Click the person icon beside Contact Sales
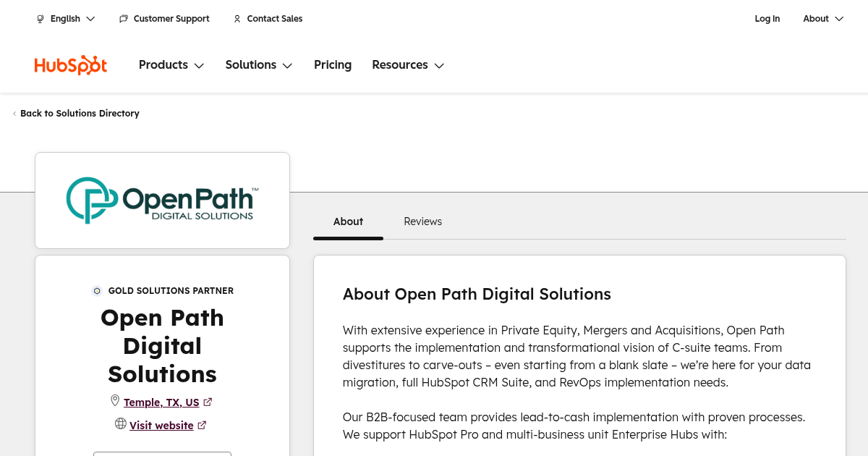The image size is (868, 456). pyautogui.click(x=237, y=19)
